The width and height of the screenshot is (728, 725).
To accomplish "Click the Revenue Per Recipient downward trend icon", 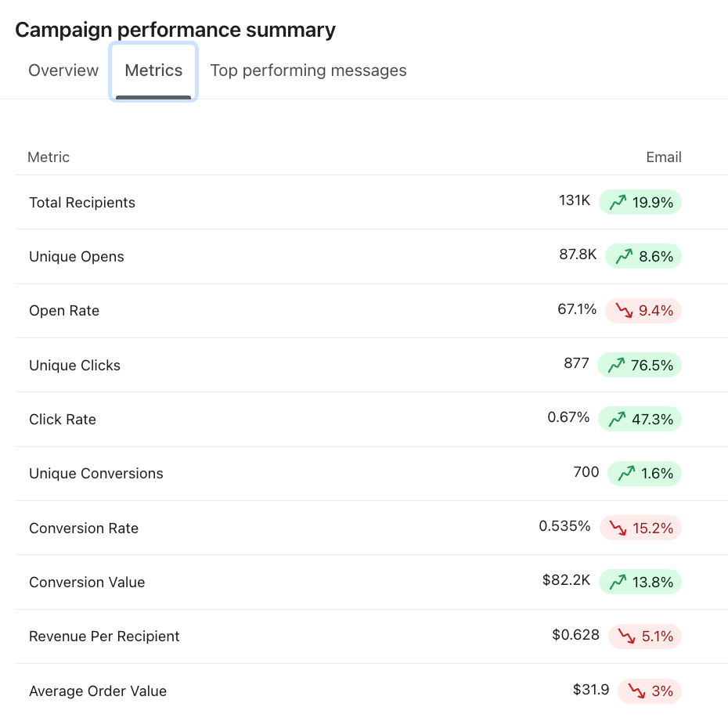I will pyautogui.click(x=627, y=637).
